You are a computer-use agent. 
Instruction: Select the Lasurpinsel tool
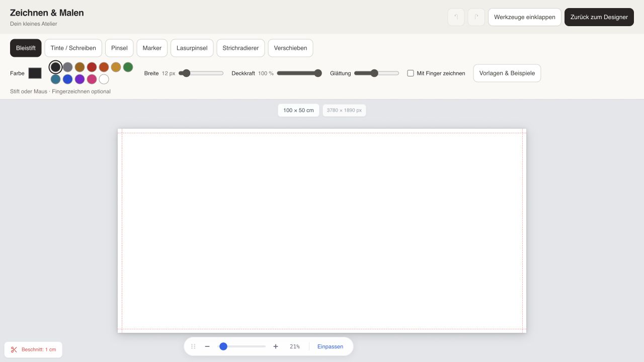192,48
